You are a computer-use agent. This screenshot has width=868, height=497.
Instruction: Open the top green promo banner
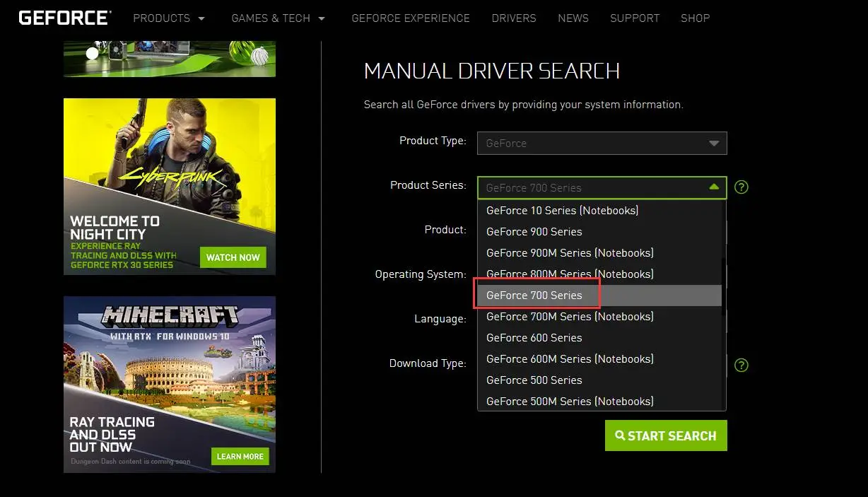(170, 59)
